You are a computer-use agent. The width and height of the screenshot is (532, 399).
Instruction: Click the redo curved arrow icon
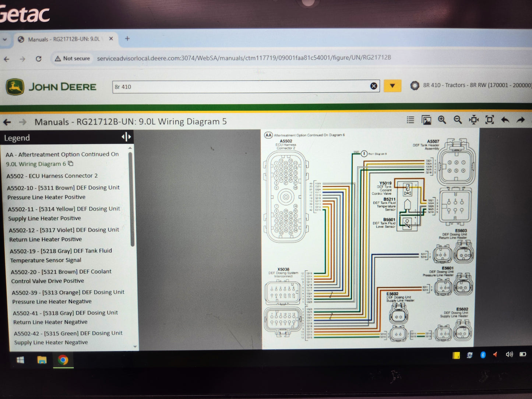521,120
